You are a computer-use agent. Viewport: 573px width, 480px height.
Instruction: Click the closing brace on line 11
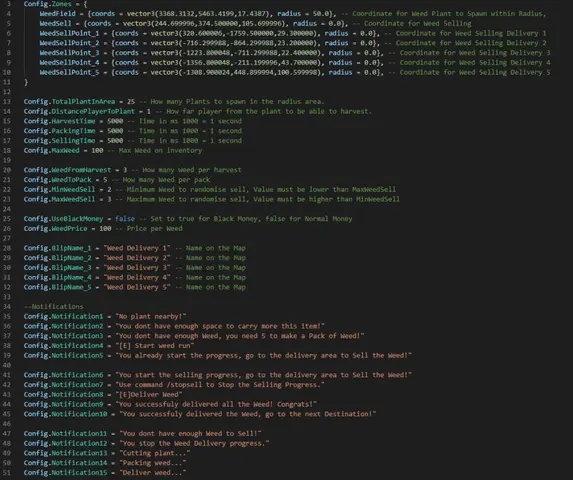point(26,82)
